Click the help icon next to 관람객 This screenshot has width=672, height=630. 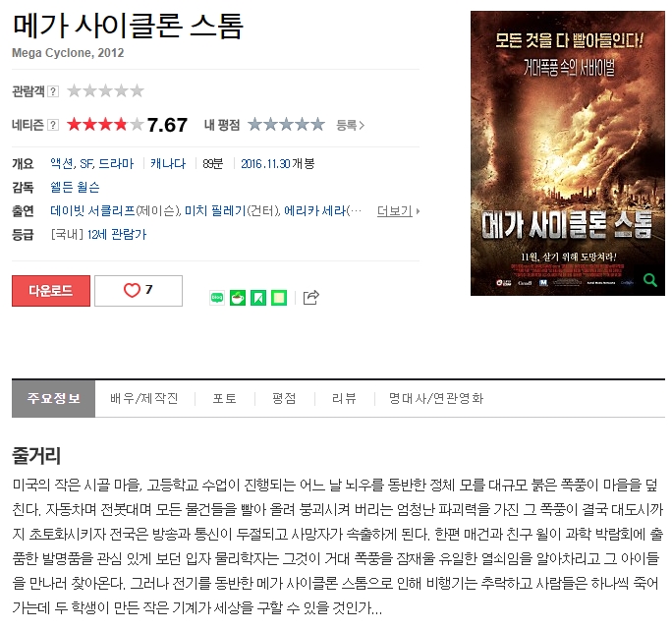(x=53, y=91)
